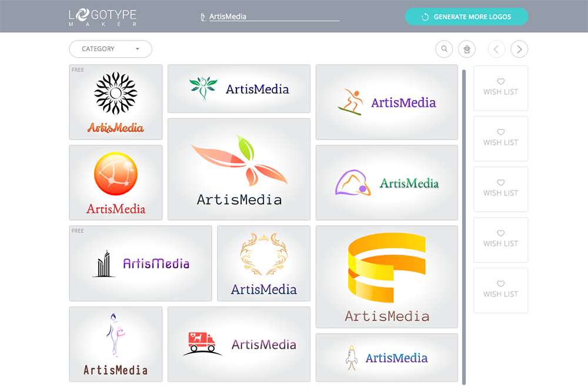This screenshot has width=588, height=386.
Task: Click the gift box icon button
Action: 467,49
